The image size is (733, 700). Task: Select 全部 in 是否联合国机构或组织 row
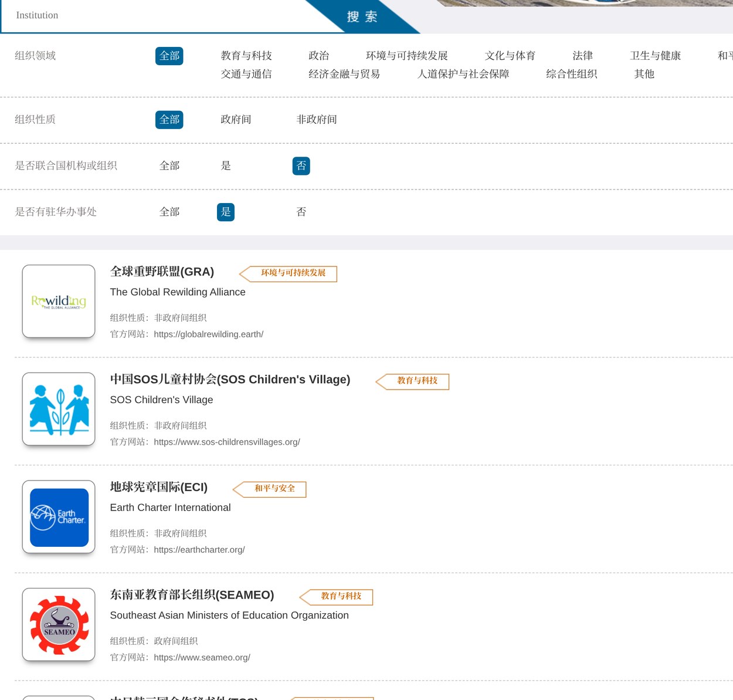(x=169, y=166)
